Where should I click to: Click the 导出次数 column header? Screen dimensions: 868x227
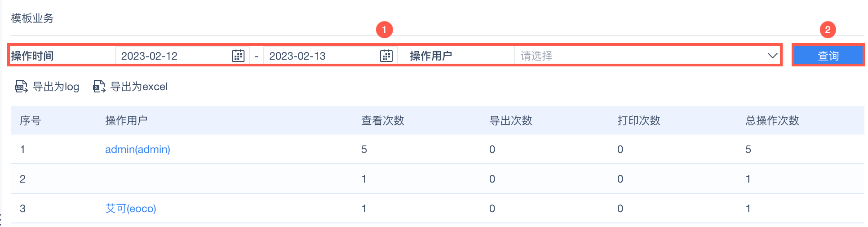511,120
